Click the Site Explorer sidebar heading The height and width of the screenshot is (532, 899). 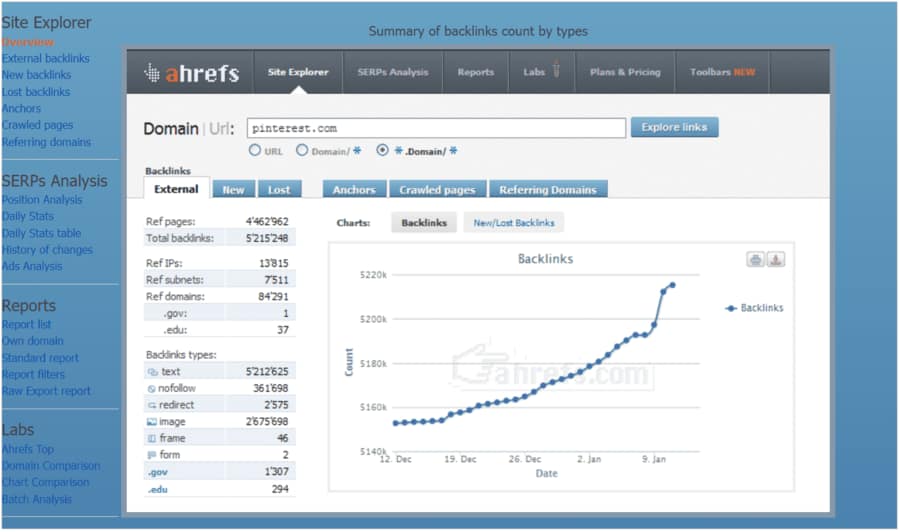(x=46, y=23)
